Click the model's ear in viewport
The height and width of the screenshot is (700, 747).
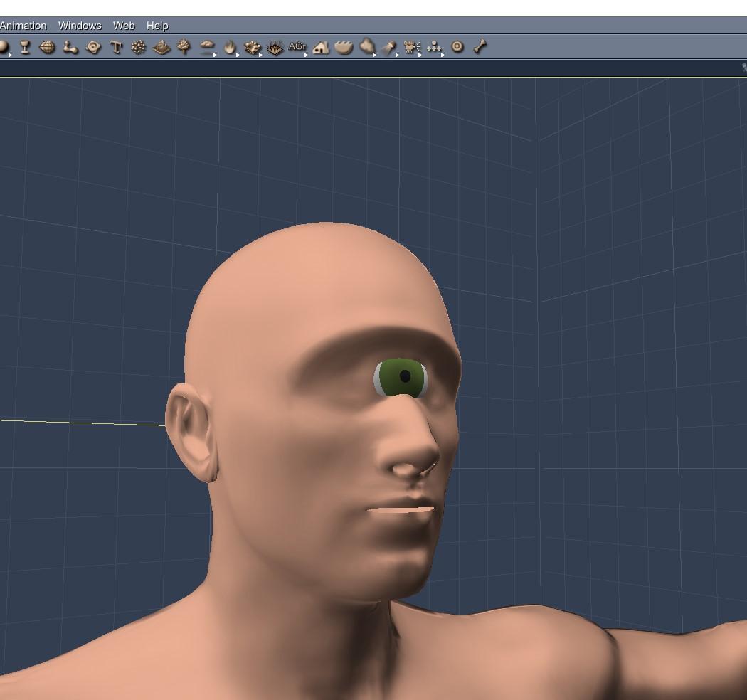pos(192,433)
